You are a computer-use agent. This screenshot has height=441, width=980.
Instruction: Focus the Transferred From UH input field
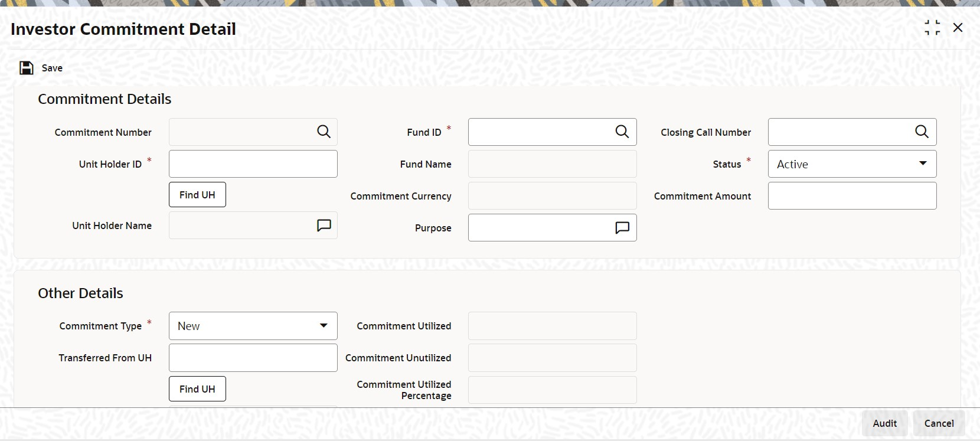pos(253,358)
